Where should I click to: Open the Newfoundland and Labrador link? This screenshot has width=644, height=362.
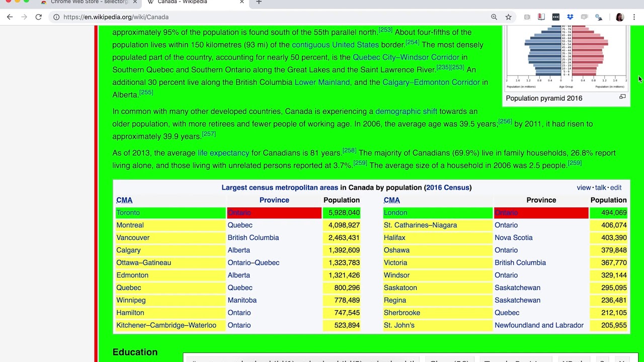539,325
